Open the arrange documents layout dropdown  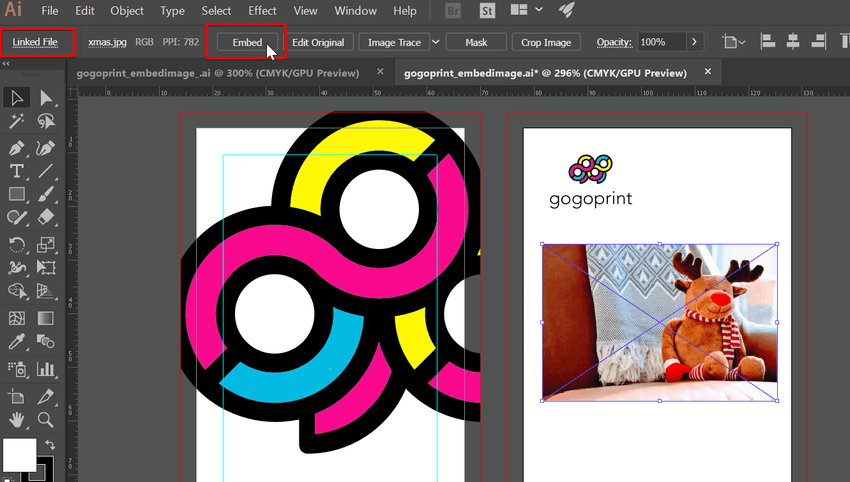click(x=540, y=11)
